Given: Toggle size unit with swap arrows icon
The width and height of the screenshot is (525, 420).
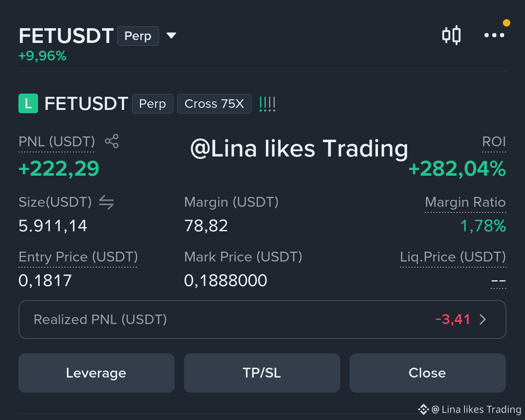Looking at the screenshot, I should [x=106, y=202].
